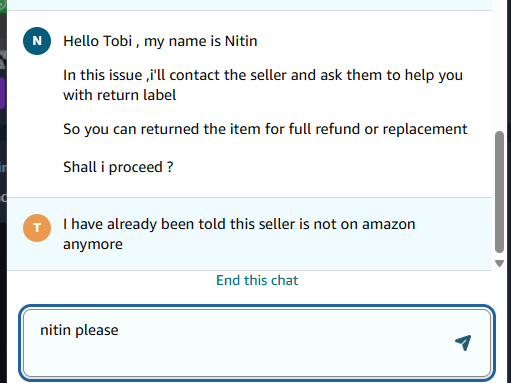Screen dimensions: 511x383
Task: Focus the message box containing "nitin please"
Action: coord(257,343)
